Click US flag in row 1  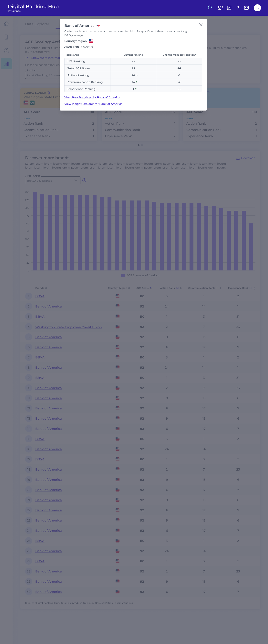[x=117, y=296]
